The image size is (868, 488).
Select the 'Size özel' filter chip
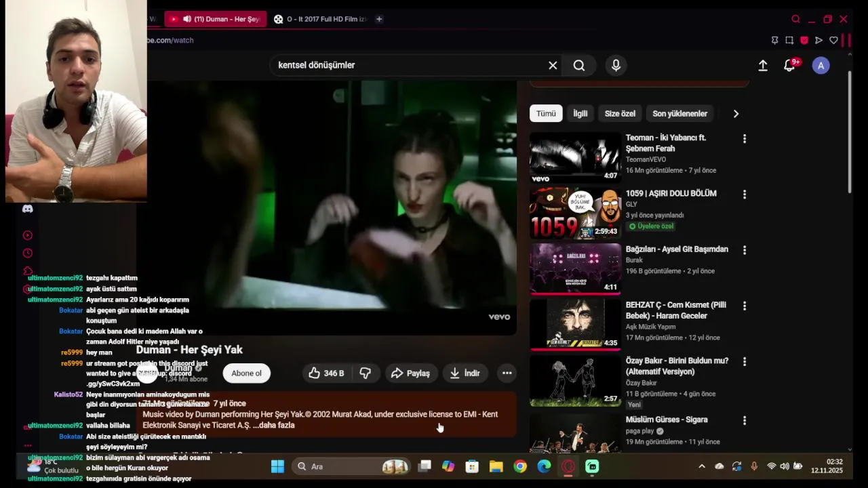point(620,114)
